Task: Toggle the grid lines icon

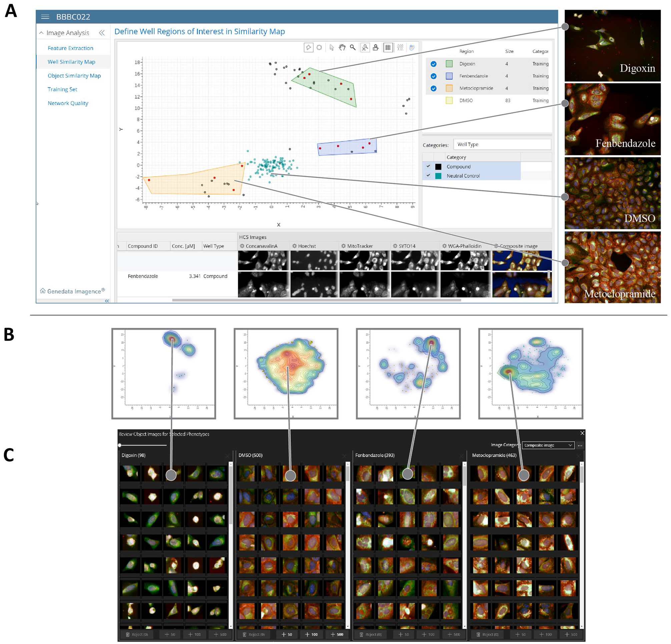Action: pos(388,48)
